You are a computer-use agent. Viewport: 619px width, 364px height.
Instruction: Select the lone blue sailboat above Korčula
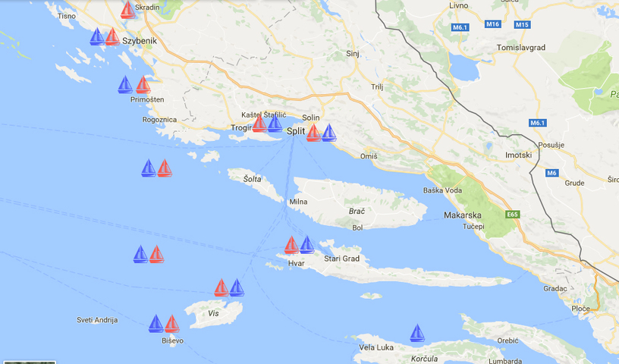click(x=417, y=333)
